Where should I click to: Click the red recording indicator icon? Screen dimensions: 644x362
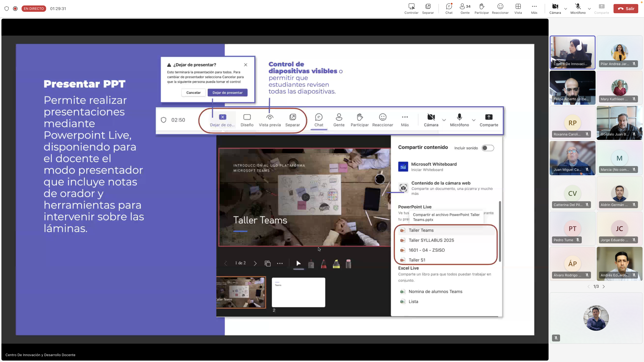15,8
